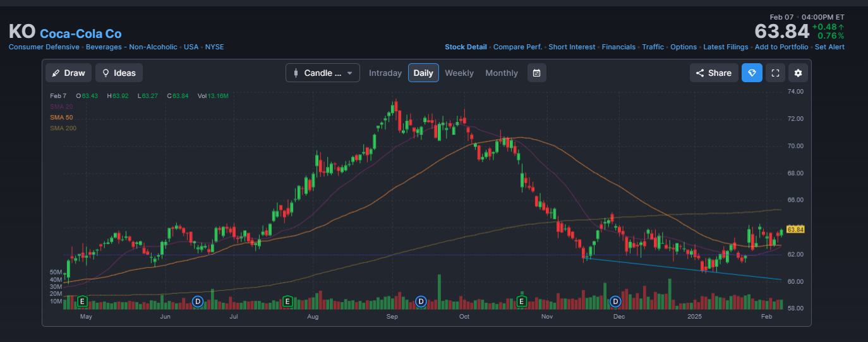The image size is (868, 342).
Task: Switch to the Intraday timeframe
Action: [385, 73]
